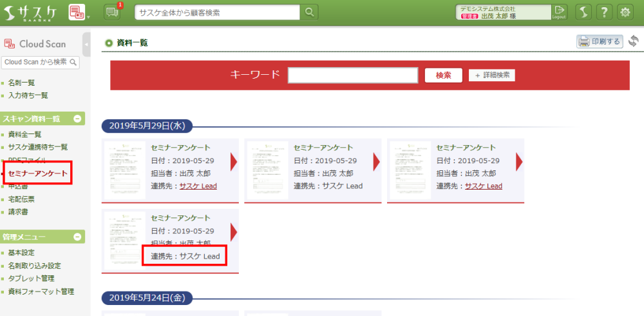Open the chat notifications icon with badge

(x=113, y=12)
